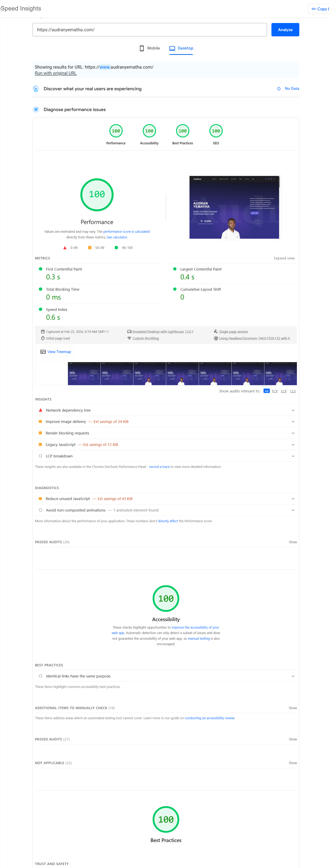This screenshot has height=868, width=329.
Task: Click the Accessibility score gauge at top
Action: pos(149,131)
